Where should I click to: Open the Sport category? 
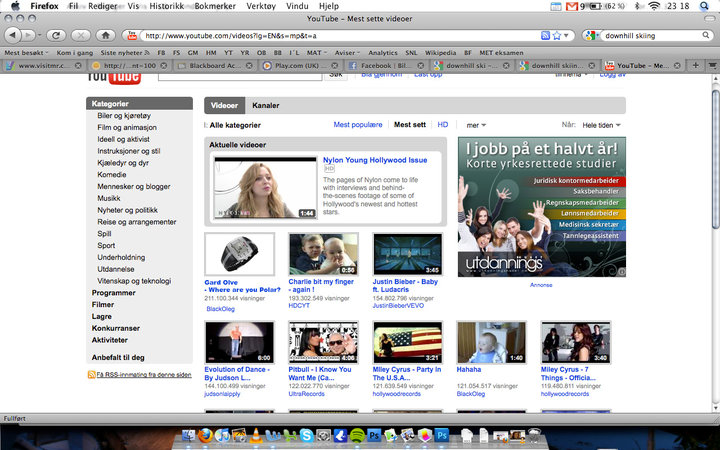106,246
